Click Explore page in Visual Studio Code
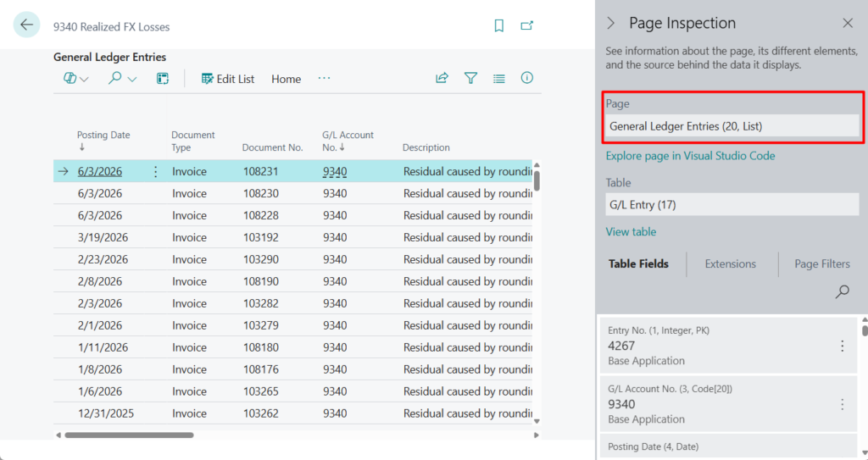Image resolution: width=868 pixels, height=460 pixels. [690, 156]
